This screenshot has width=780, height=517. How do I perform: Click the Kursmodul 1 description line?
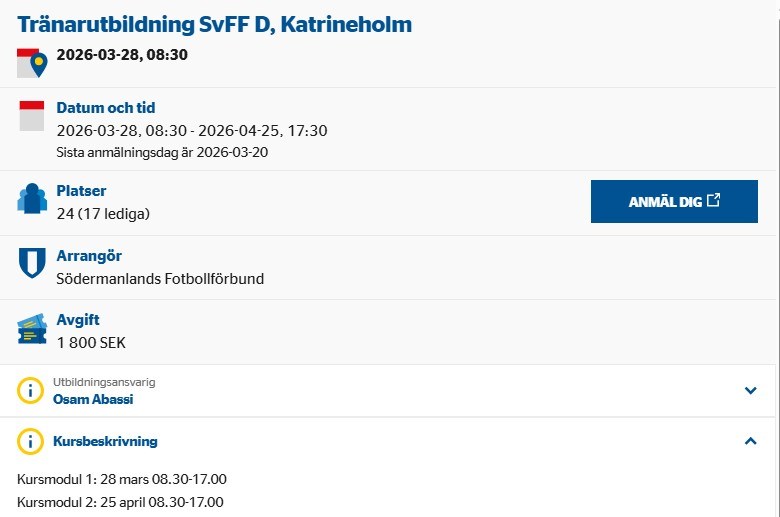click(122, 480)
